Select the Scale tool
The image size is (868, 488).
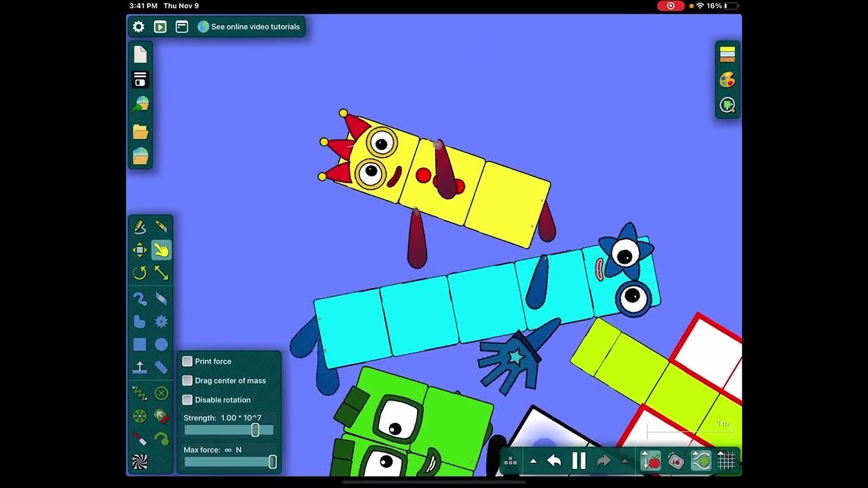click(161, 272)
